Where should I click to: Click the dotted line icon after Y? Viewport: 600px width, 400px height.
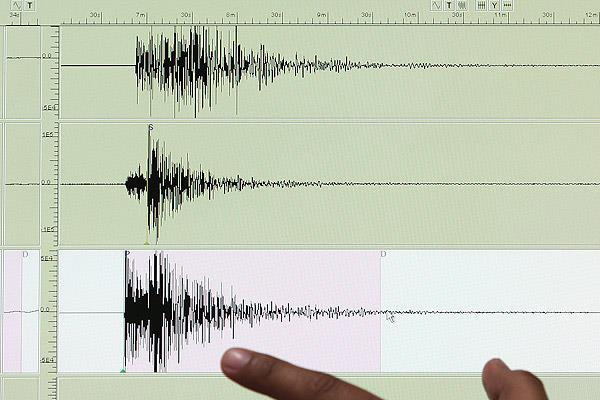(x=507, y=5)
